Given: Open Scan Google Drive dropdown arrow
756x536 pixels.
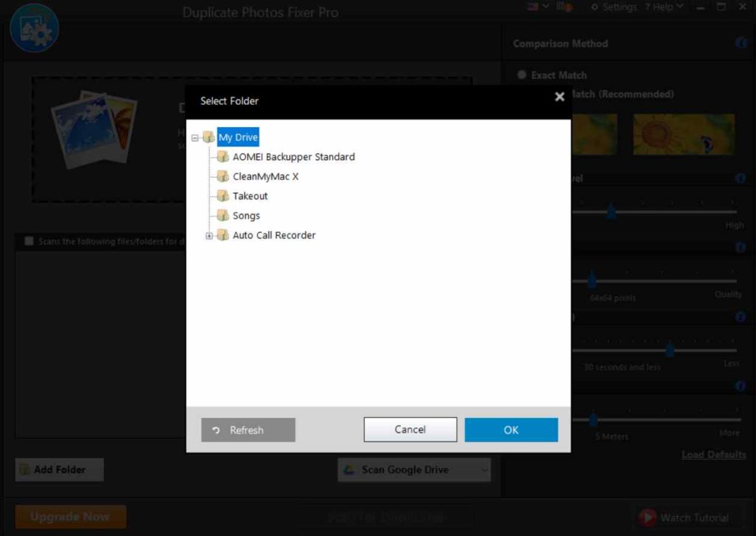Looking at the screenshot, I should pyautogui.click(x=484, y=470).
